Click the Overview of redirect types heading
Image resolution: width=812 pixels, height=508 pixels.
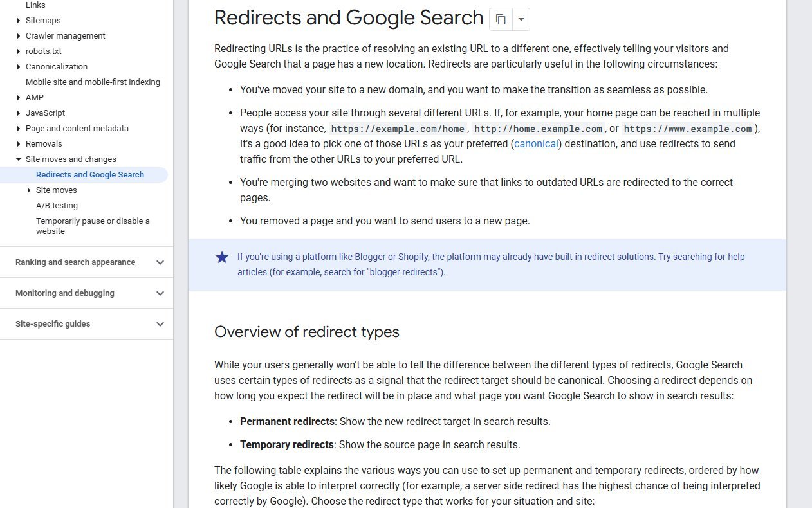pyautogui.click(x=307, y=332)
